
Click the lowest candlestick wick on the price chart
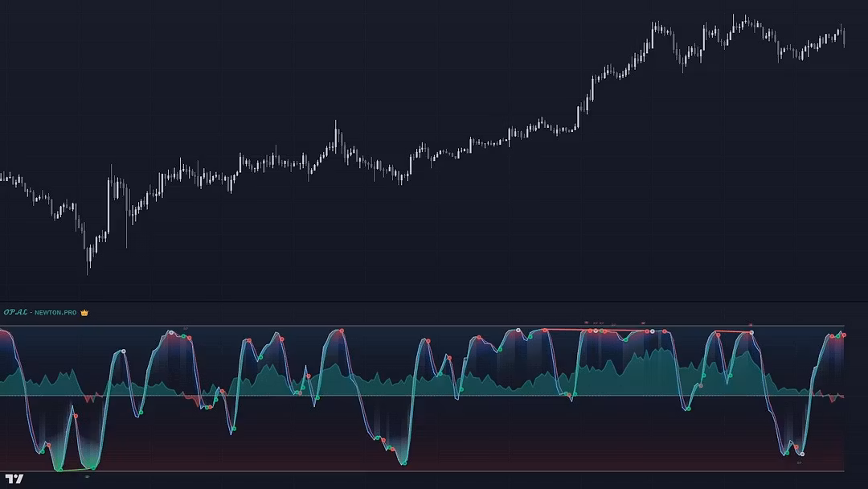click(x=88, y=270)
